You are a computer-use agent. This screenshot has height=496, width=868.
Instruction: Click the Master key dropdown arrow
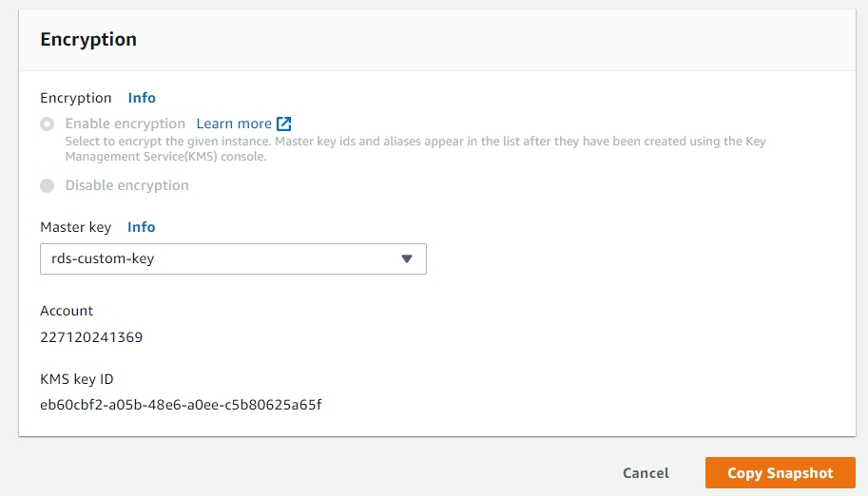click(x=407, y=258)
